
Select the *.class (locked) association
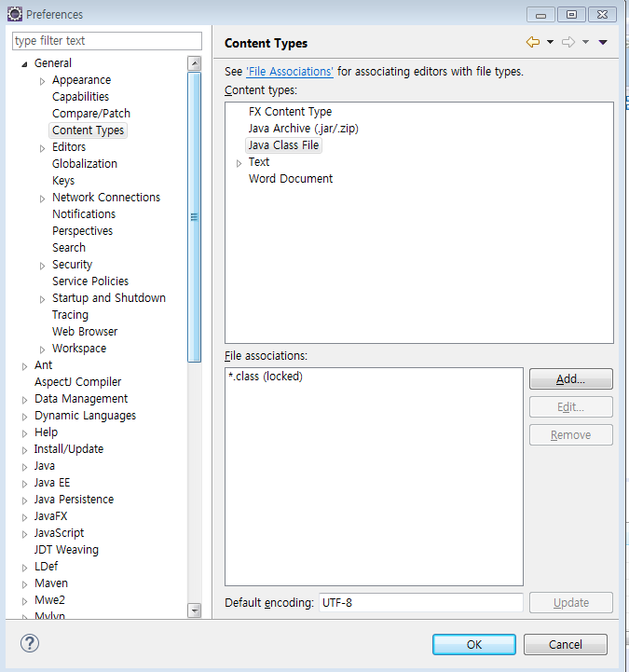coord(266,376)
